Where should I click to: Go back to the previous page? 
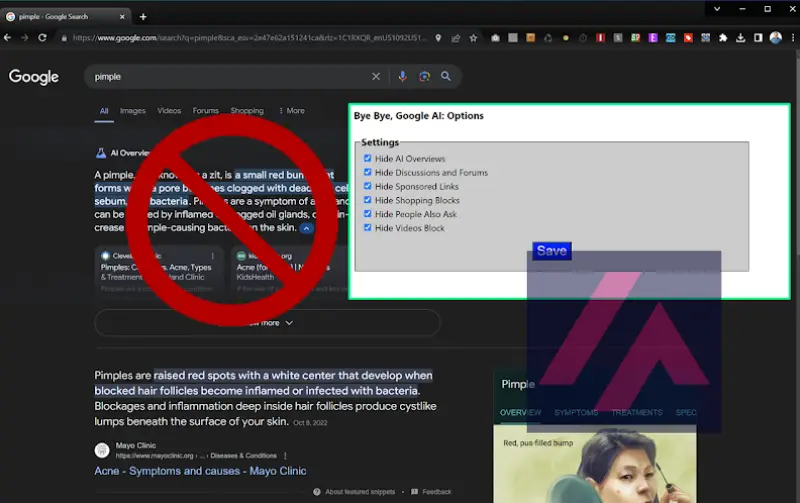click(7, 38)
